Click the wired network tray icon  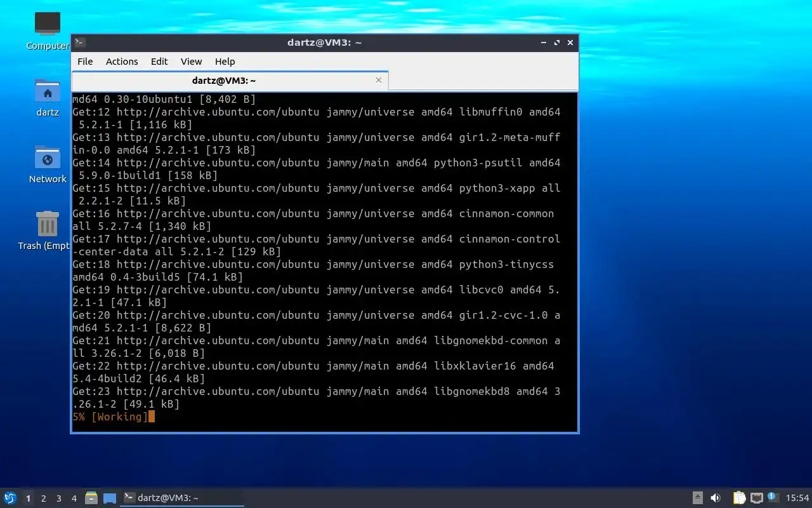point(756,498)
